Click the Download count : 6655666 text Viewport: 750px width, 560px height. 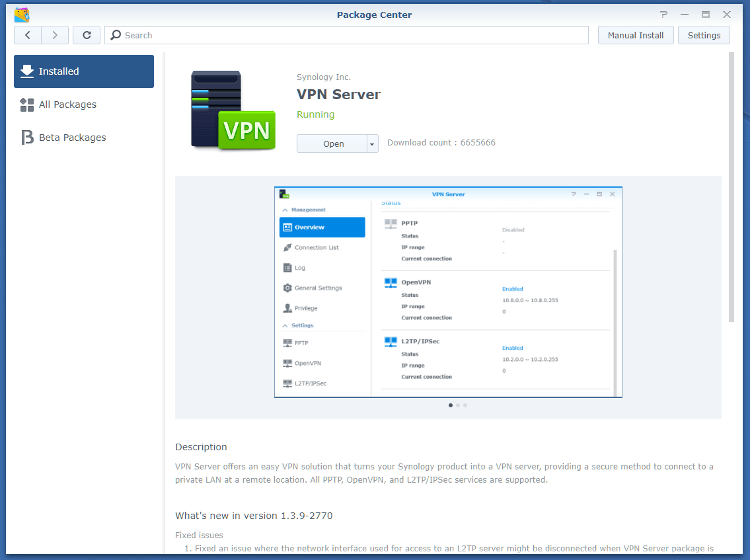coord(441,143)
